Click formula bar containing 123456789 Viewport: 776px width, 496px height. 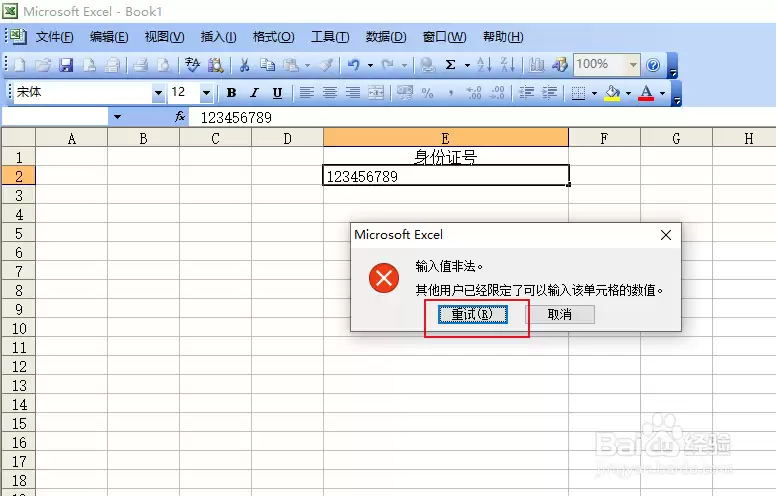483,118
